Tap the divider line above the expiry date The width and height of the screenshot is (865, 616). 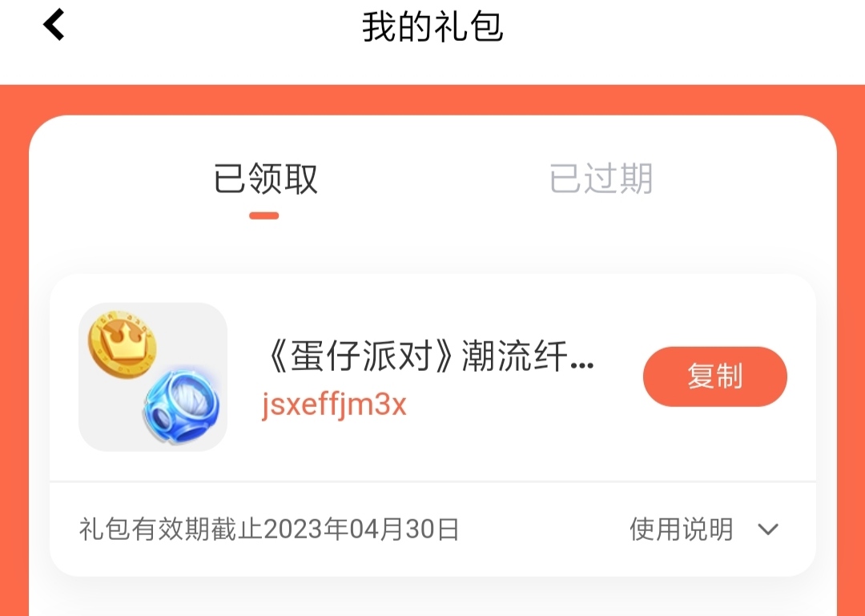coord(432,481)
